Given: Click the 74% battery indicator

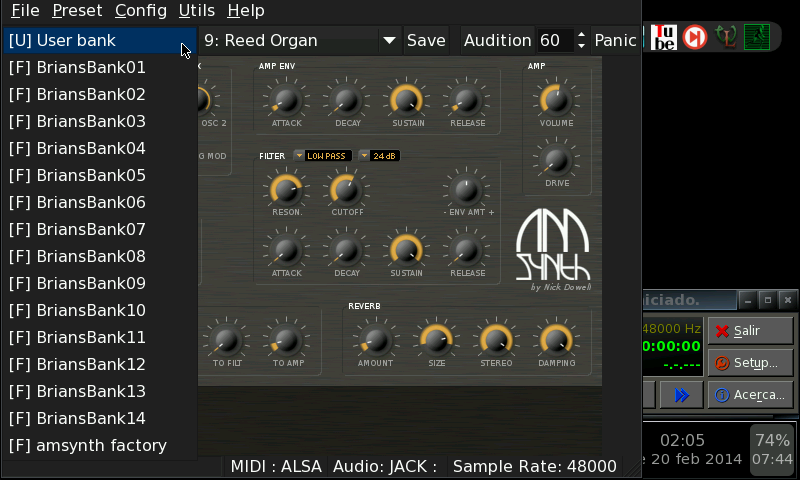Looking at the screenshot, I should coord(772,449).
